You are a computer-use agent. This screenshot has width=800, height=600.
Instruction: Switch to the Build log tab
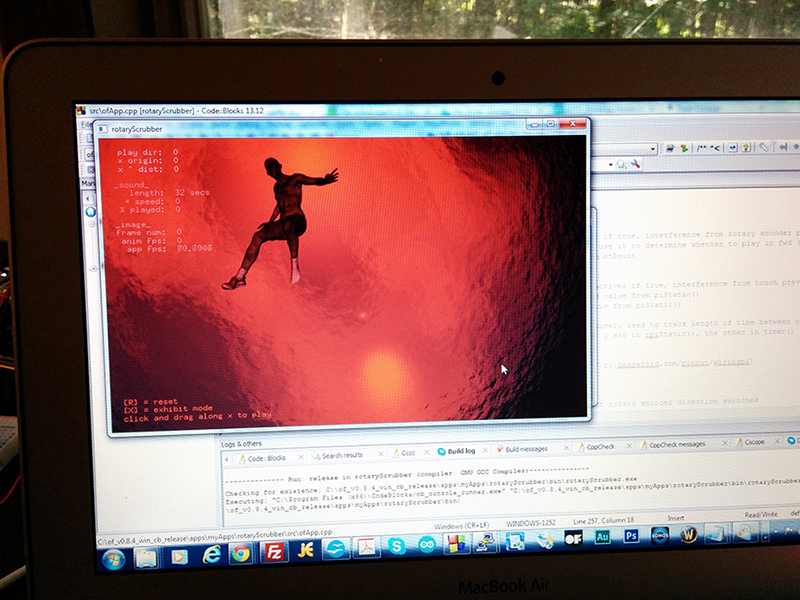tap(461, 451)
